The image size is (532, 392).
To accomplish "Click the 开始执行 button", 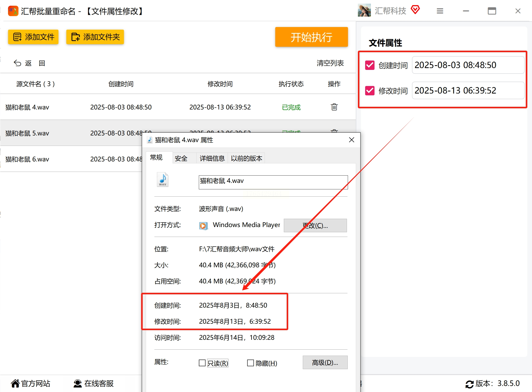I will click(x=311, y=37).
